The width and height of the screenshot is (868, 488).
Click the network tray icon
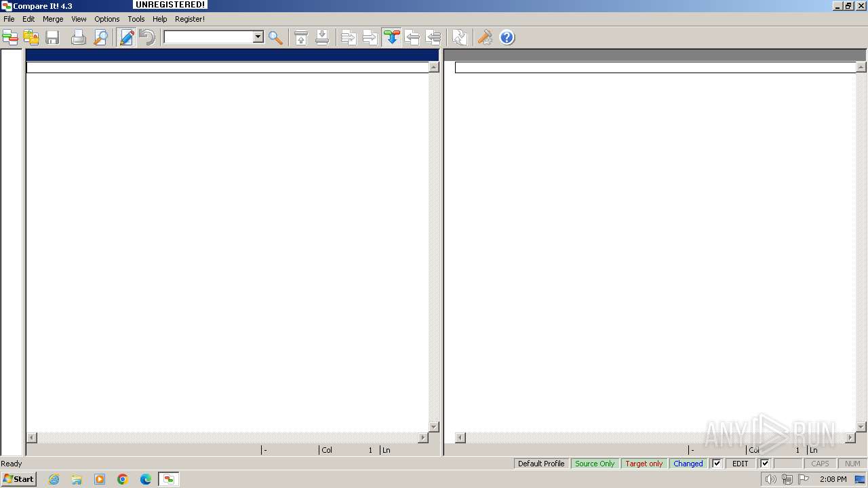tap(787, 479)
